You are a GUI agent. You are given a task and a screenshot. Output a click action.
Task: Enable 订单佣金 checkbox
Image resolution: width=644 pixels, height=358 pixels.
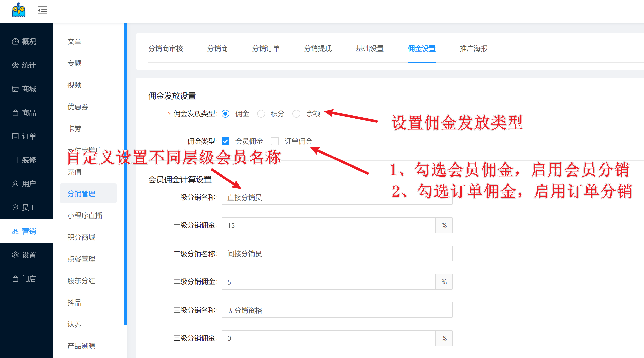(275, 141)
